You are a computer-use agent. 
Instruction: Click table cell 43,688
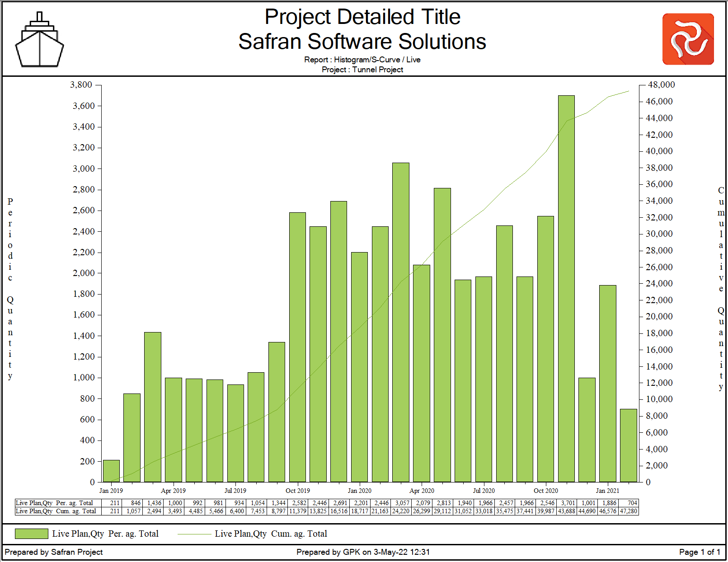(567, 511)
